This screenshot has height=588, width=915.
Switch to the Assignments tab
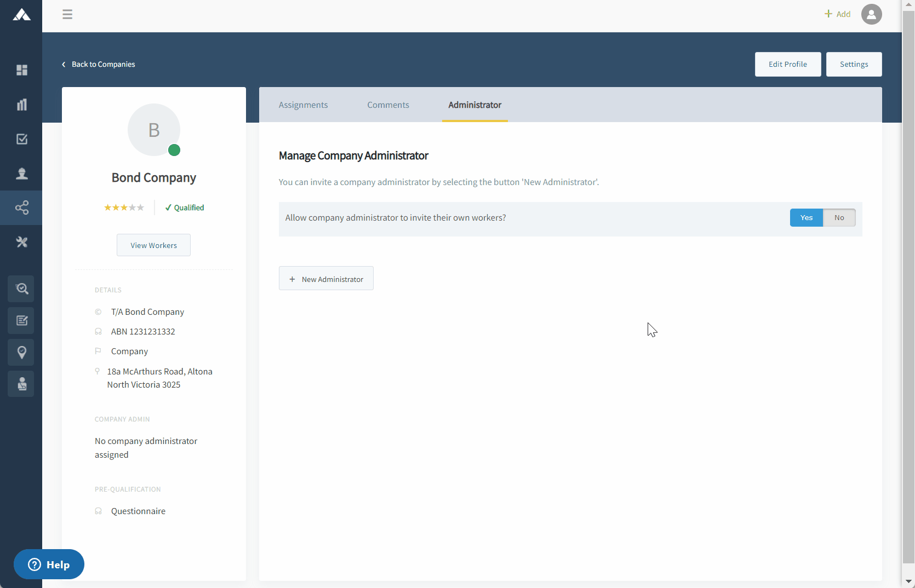pos(303,105)
